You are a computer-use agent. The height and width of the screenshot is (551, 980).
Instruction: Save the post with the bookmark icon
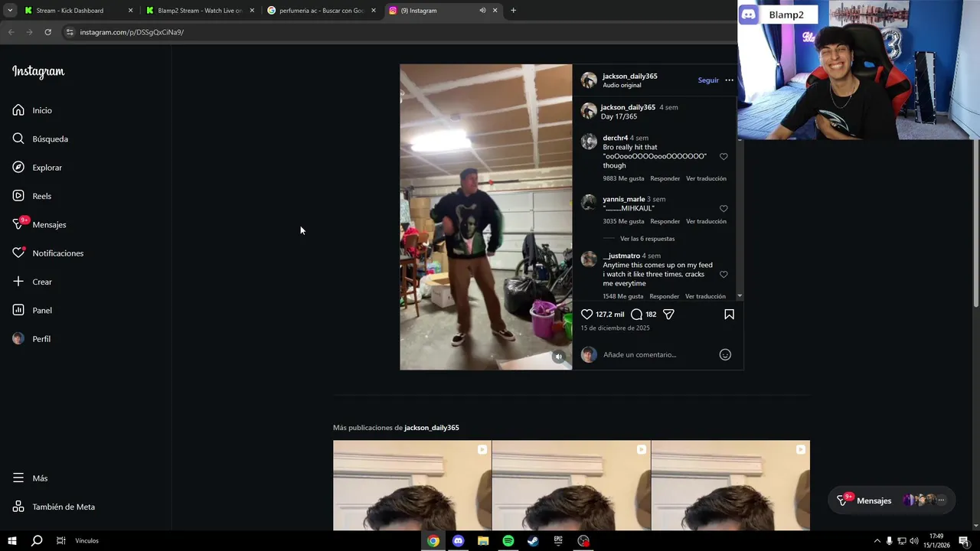(x=729, y=315)
